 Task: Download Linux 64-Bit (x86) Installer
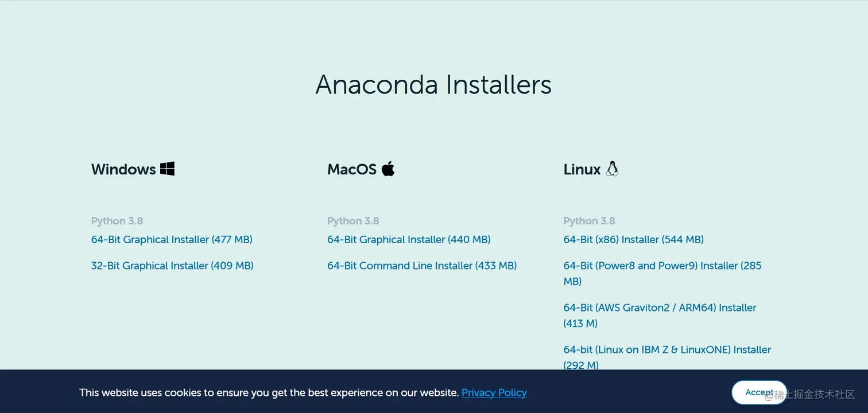tap(633, 240)
